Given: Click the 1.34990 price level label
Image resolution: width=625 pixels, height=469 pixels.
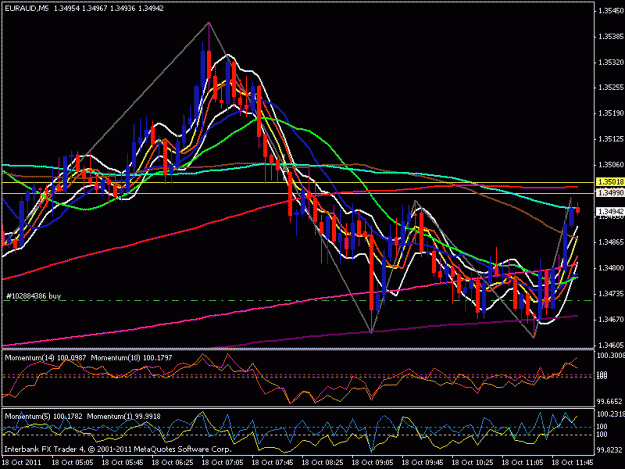Looking at the screenshot, I should [610, 193].
